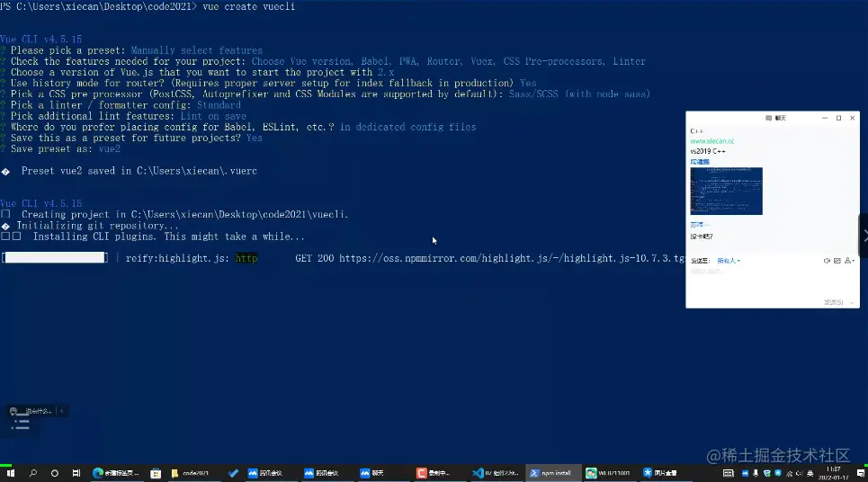This screenshot has width=868, height=482.
Task: Click 'Manually select features' text in terminal
Action: point(196,50)
